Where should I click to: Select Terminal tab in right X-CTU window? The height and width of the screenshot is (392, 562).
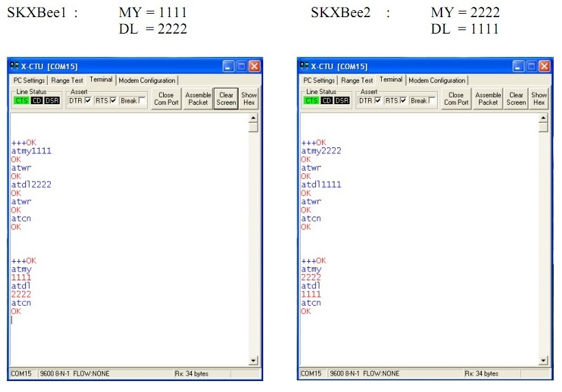click(x=391, y=79)
